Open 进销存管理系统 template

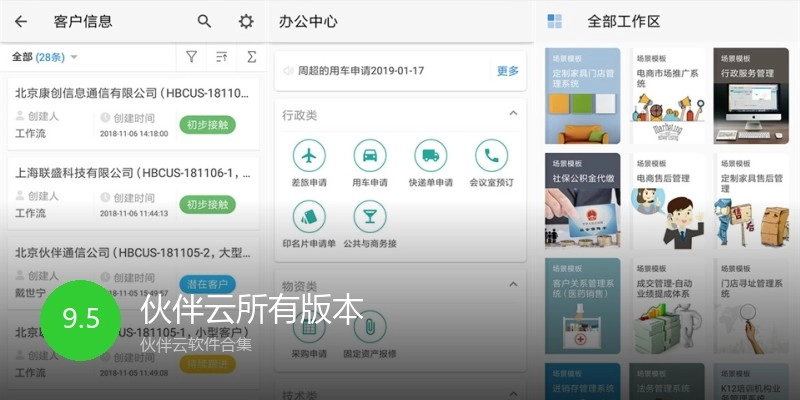tap(583, 382)
